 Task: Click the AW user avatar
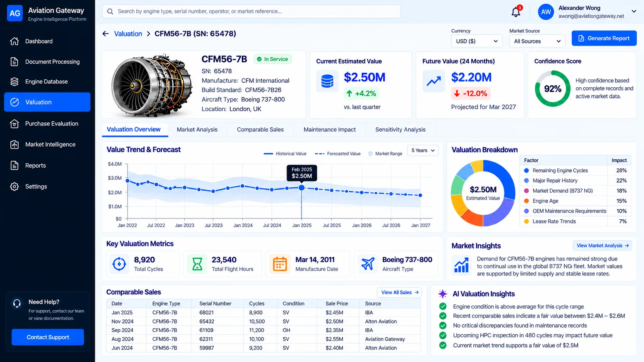[x=546, y=12]
